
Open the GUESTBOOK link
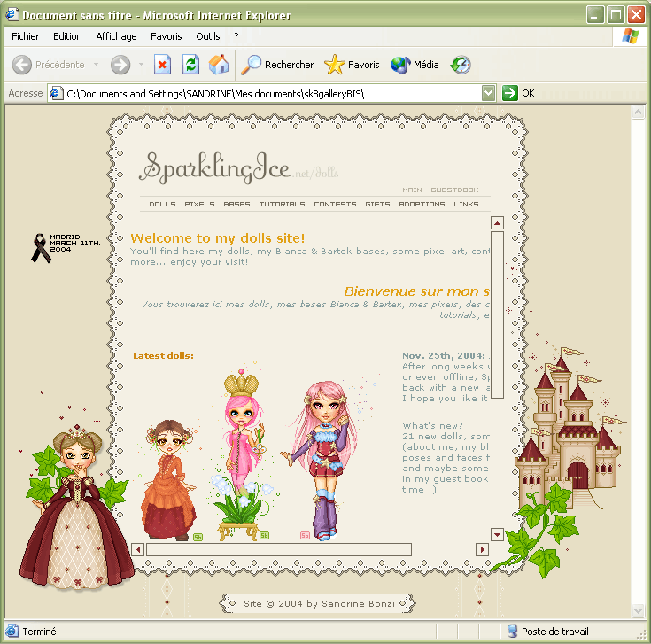pyautogui.click(x=454, y=190)
